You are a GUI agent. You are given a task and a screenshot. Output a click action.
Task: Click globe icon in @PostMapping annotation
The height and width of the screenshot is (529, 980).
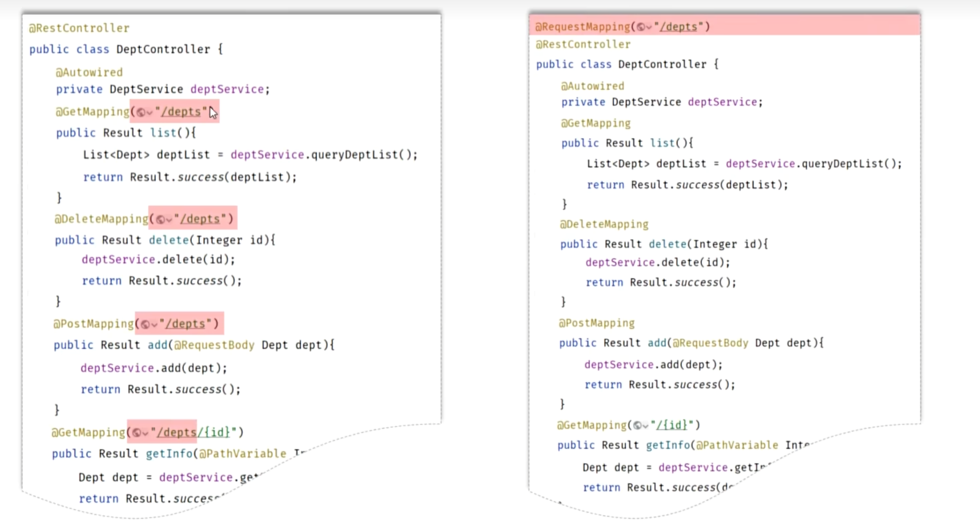(x=145, y=324)
